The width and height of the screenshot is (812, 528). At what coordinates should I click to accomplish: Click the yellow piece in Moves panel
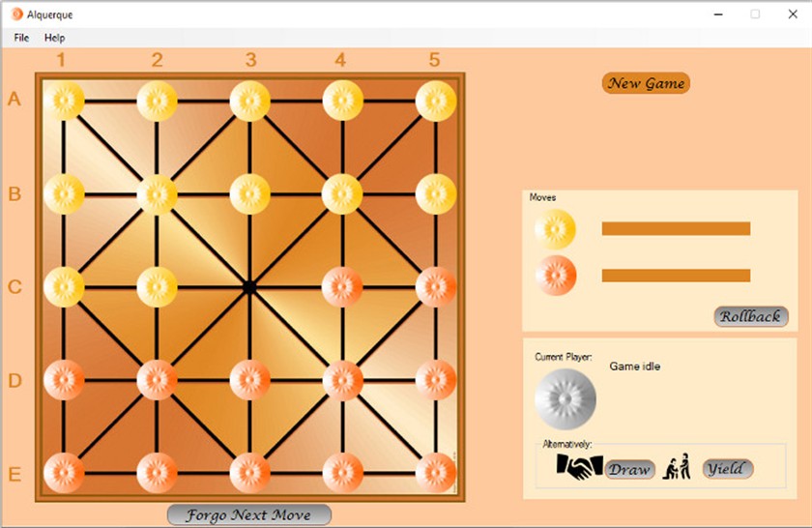[555, 229]
